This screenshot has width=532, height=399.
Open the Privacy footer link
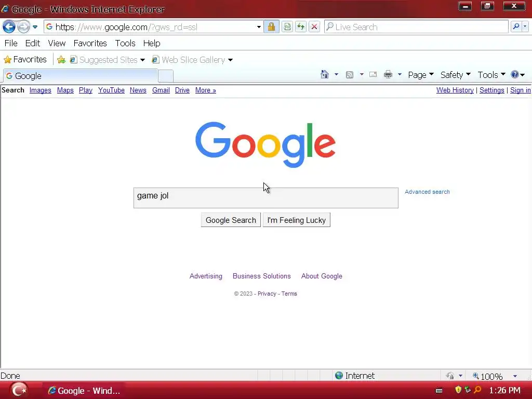(x=267, y=294)
